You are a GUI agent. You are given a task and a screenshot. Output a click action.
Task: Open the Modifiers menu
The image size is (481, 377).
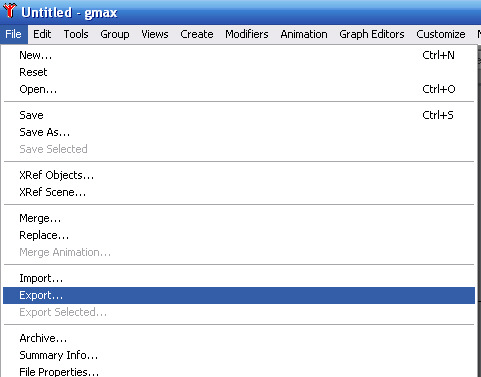[x=247, y=34]
